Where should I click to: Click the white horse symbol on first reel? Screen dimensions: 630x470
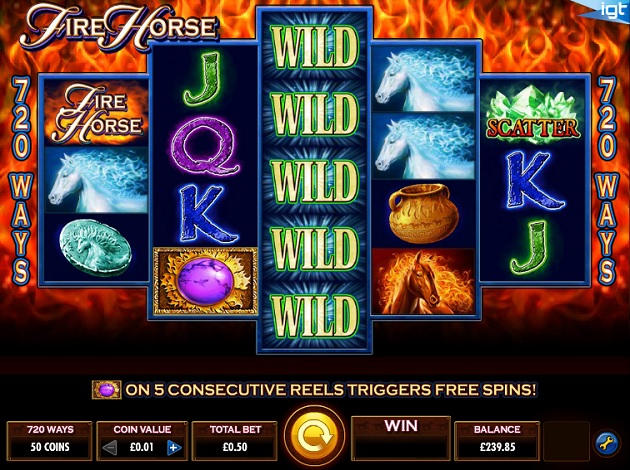pyautogui.click(x=96, y=180)
